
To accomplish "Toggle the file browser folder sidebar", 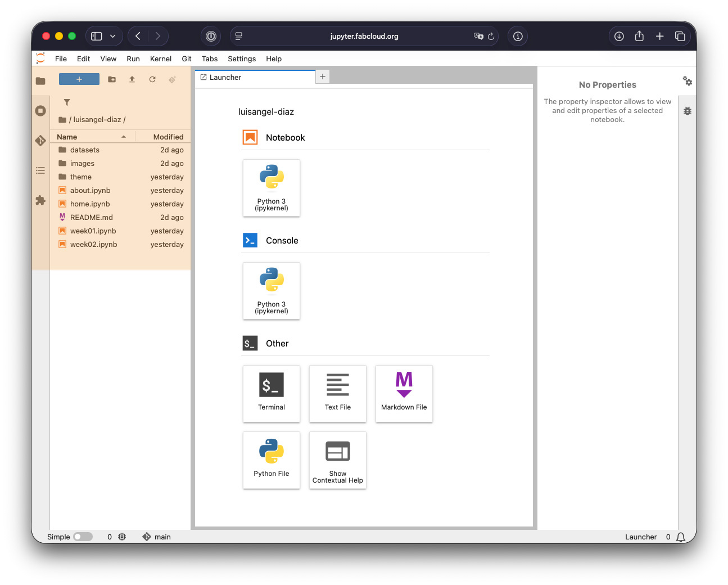I will [40, 81].
